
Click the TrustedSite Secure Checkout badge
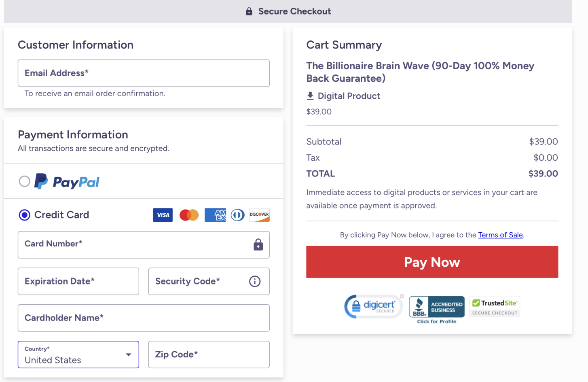494,306
